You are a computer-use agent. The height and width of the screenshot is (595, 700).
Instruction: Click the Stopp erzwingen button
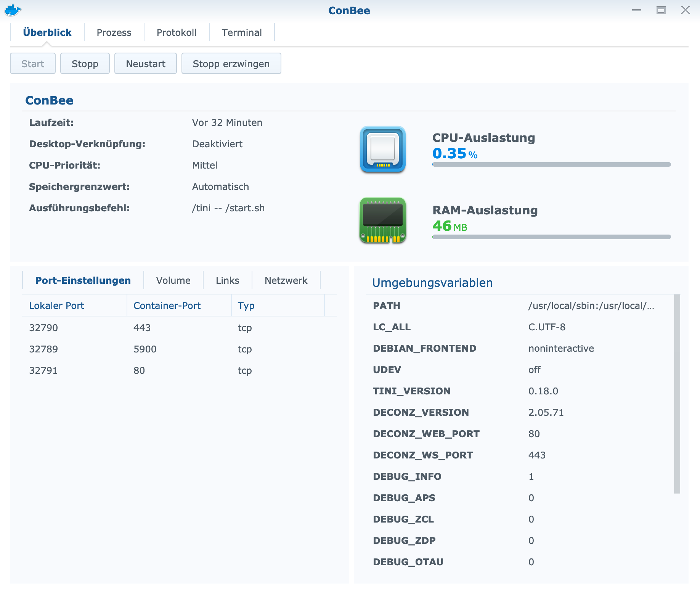pos(231,63)
